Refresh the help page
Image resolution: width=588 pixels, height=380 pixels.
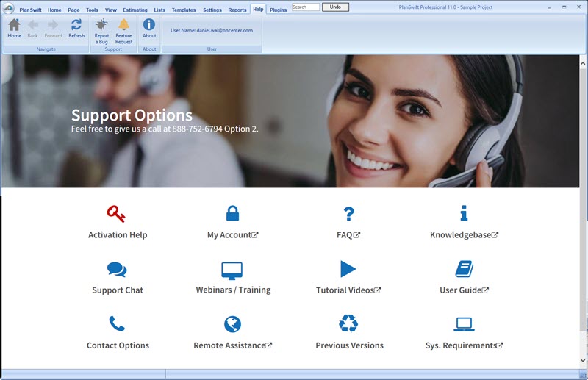(76, 29)
